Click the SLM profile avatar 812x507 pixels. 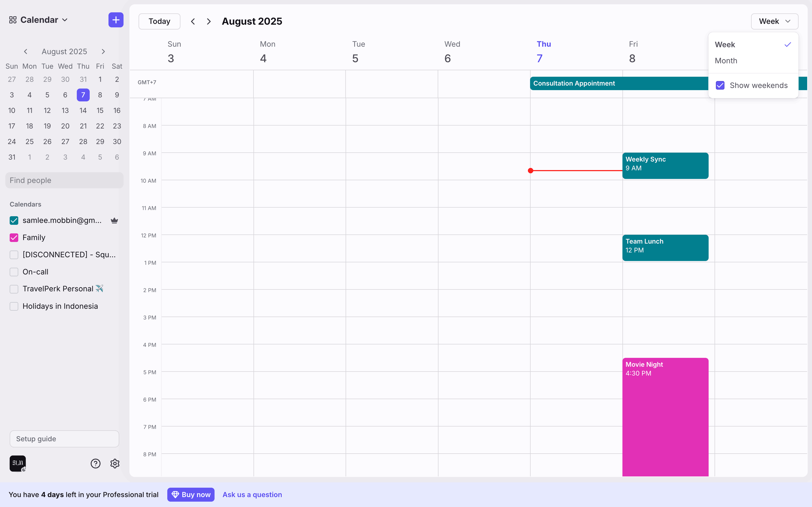pyautogui.click(x=17, y=464)
